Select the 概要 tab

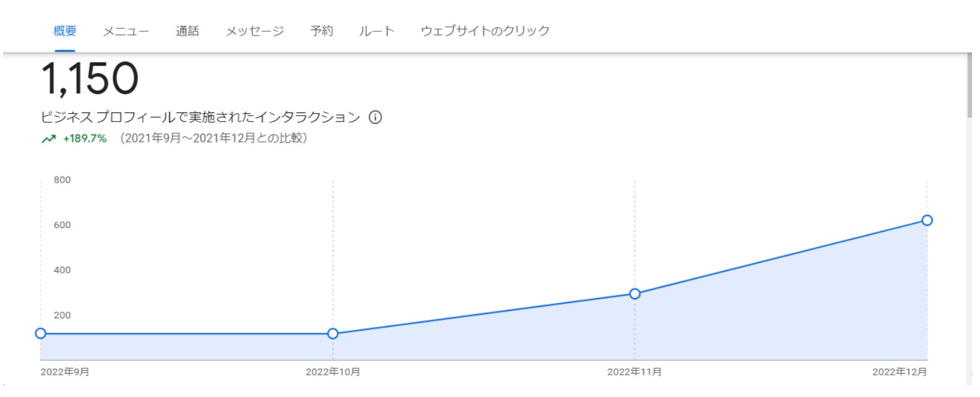pyautogui.click(x=65, y=31)
